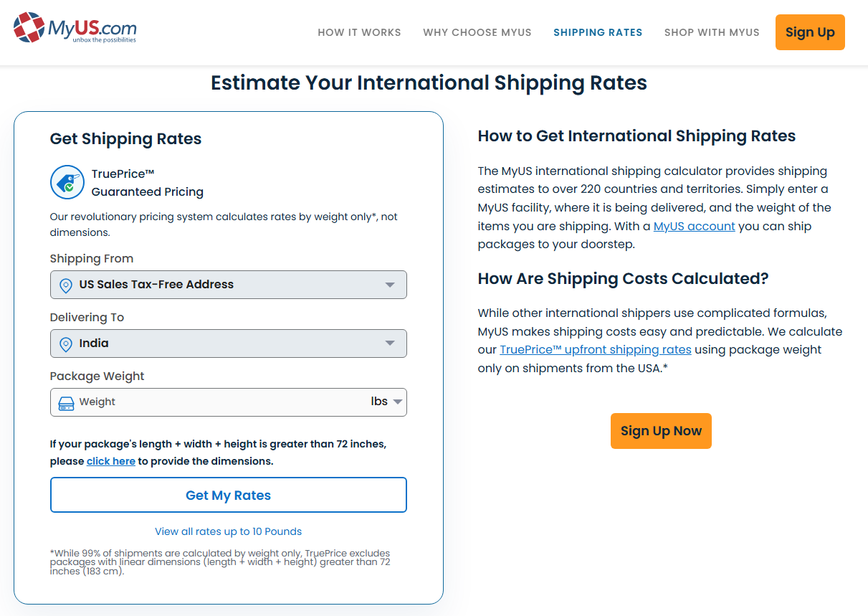Focus the package Weight input field

pos(215,402)
